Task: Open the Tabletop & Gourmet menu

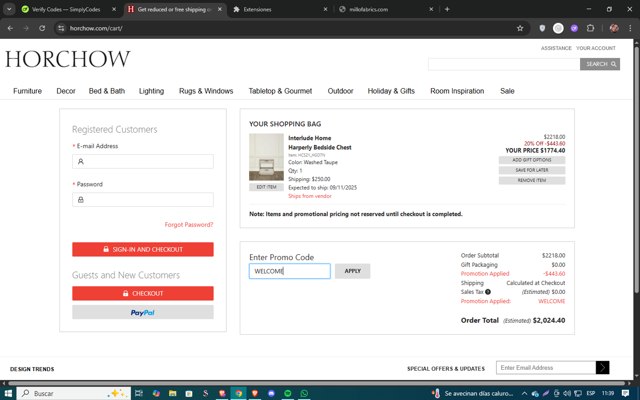Action: tap(280, 91)
